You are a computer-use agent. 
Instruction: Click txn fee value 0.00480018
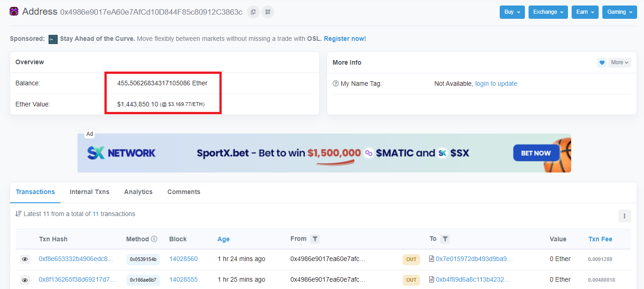[601, 280]
